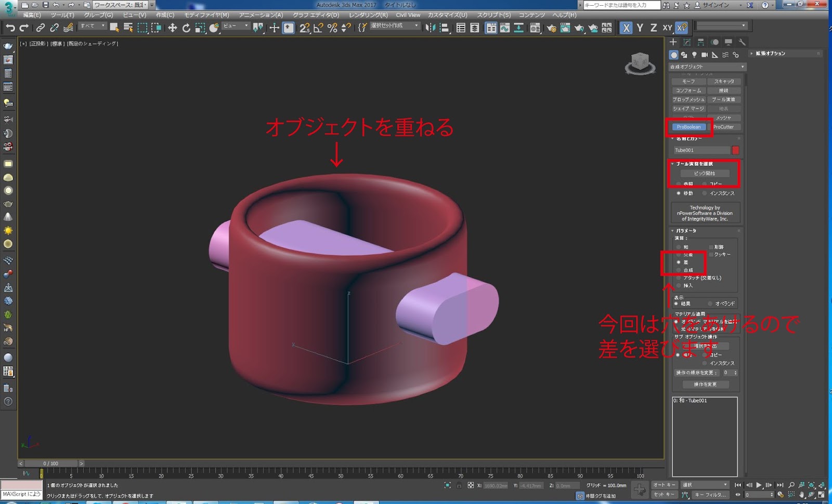Click the Undo arrow in main toolbar
This screenshot has height=504, width=832.
tap(10, 28)
